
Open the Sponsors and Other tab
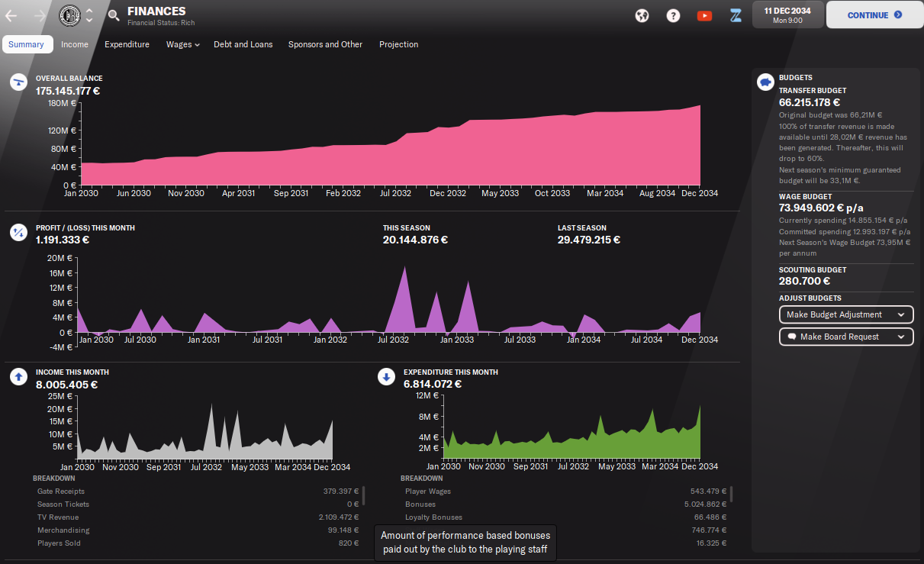click(325, 44)
